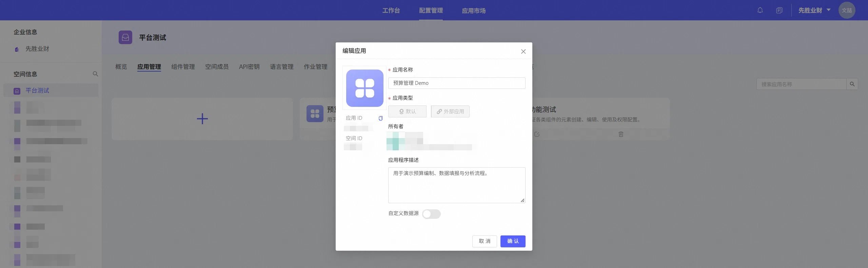Screen dimensions: 868x268
Task: Click the plus icon to add an application
Action: pyautogui.click(x=202, y=119)
